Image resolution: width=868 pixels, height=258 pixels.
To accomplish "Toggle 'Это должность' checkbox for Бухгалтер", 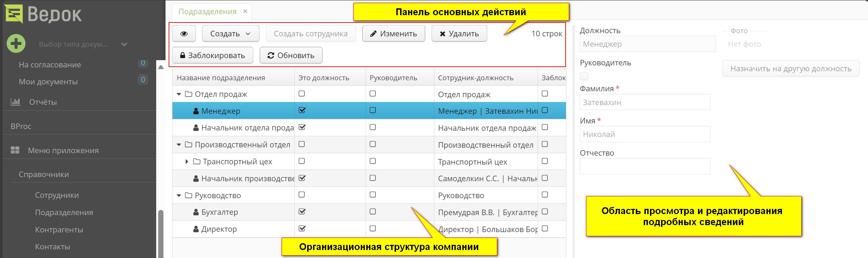I will pyautogui.click(x=302, y=212).
